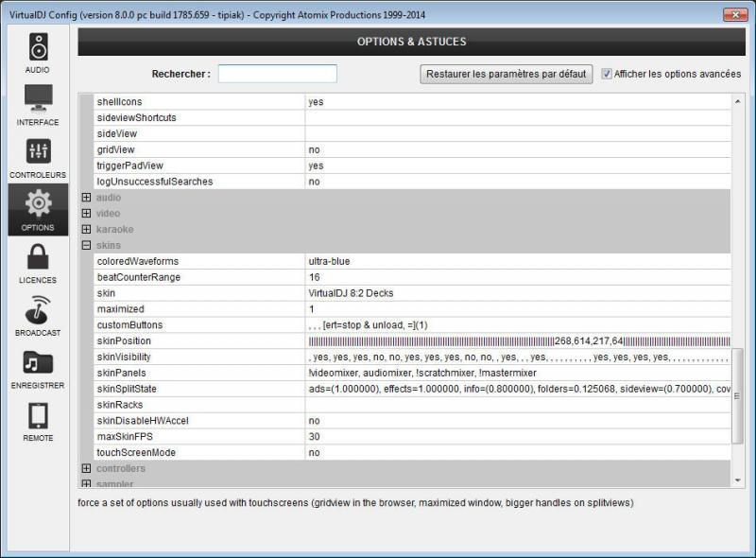Select the maximized option row
Viewport: 756px width, 558px height.
[x=412, y=309]
